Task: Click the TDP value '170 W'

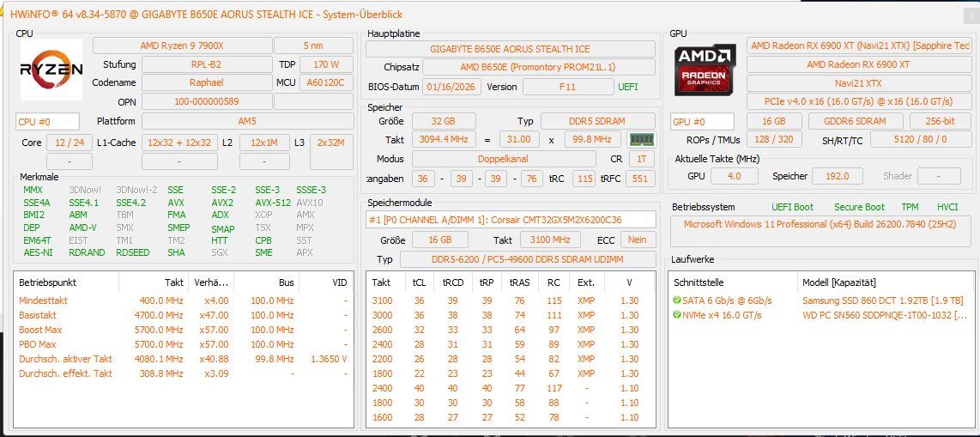Action: click(327, 64)
